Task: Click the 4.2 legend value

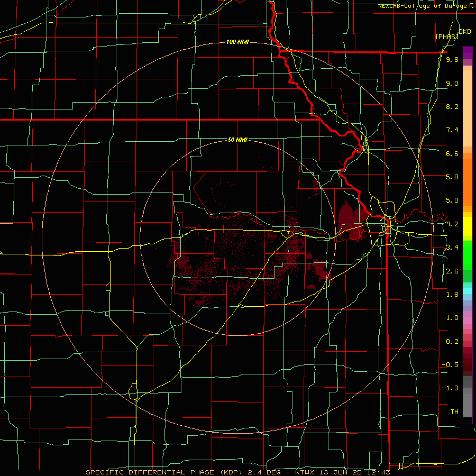Action: click(452, 224)
